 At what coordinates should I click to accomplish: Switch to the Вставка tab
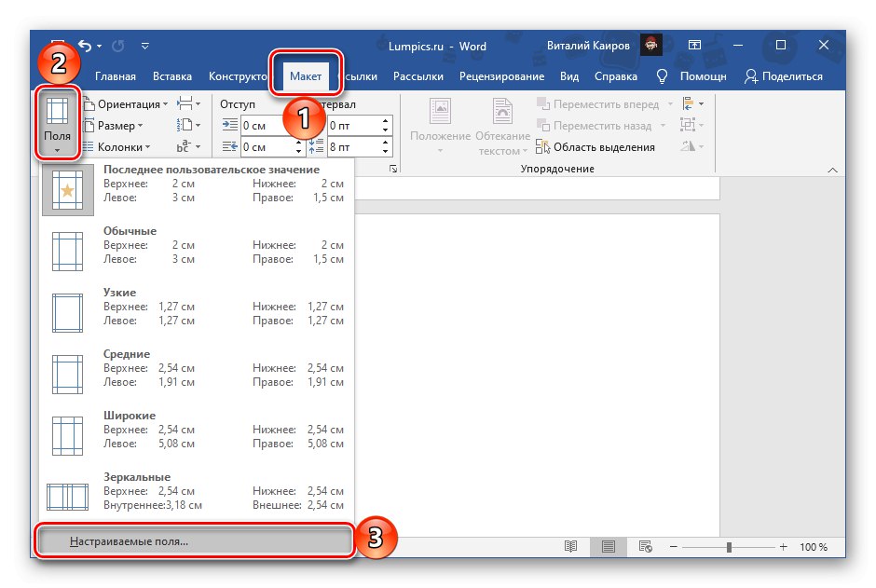[172, 76]
